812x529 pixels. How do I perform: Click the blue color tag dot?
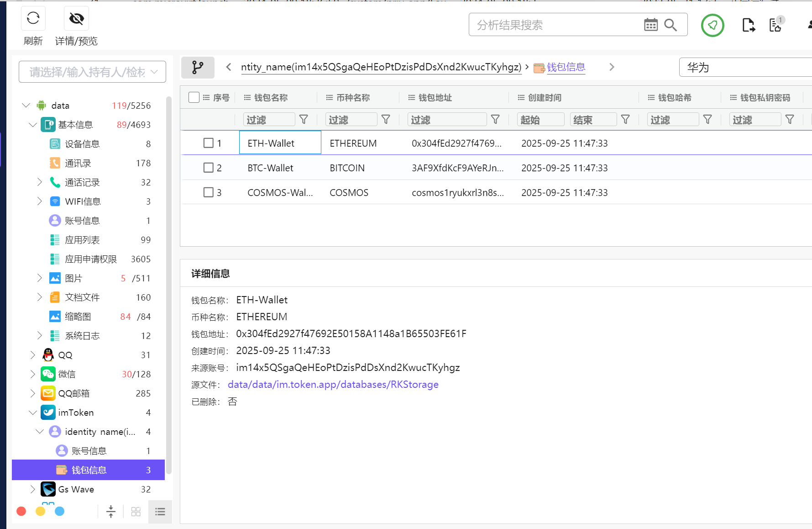click(x=60, y=511)
